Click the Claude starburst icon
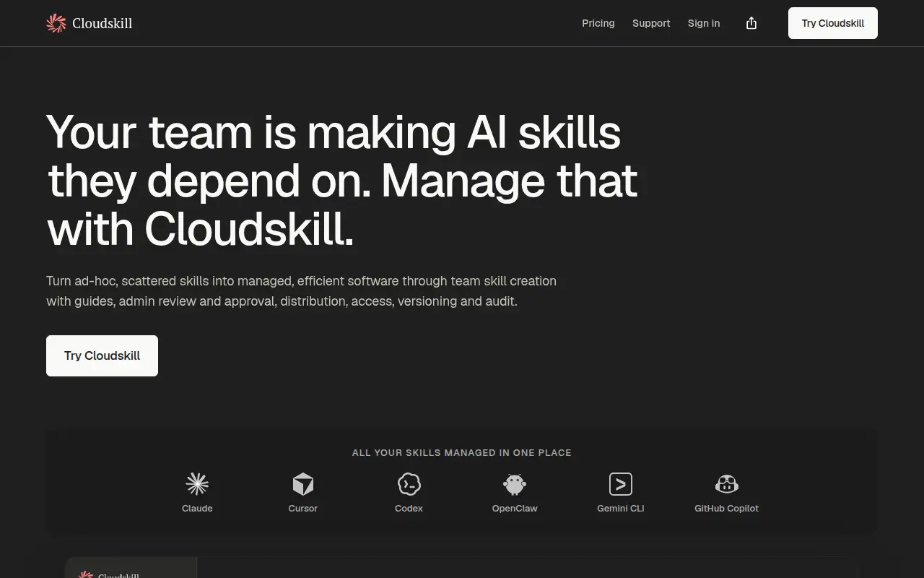This screenshot has width=924, height=578. 197,484
